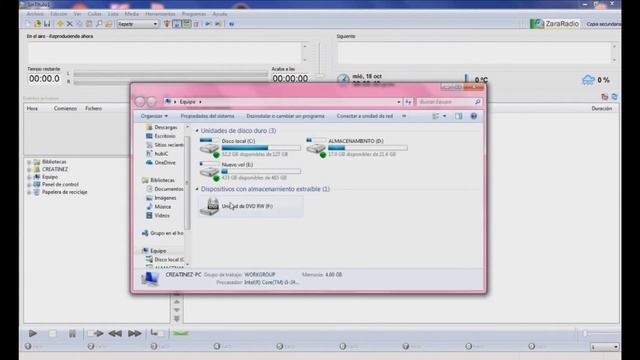
Task: Click the green crossfade icon in player controls
Action: click(x=180, y=333)
